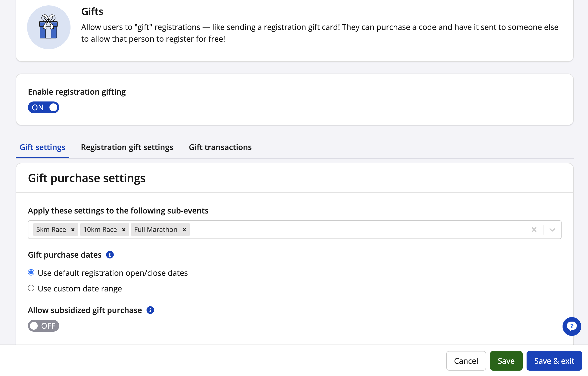Viewport: 588px width, 376px height.
Task: Expand the sub-events dropdown arrow
Action: click(552, 230)
